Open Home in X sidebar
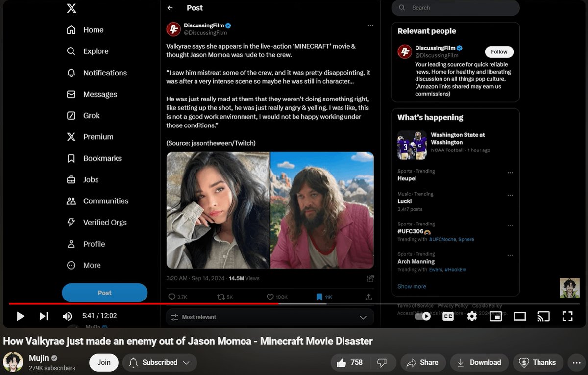Image resolution: width=588 pixels, height=375 pixels. (x=85, y=30)
